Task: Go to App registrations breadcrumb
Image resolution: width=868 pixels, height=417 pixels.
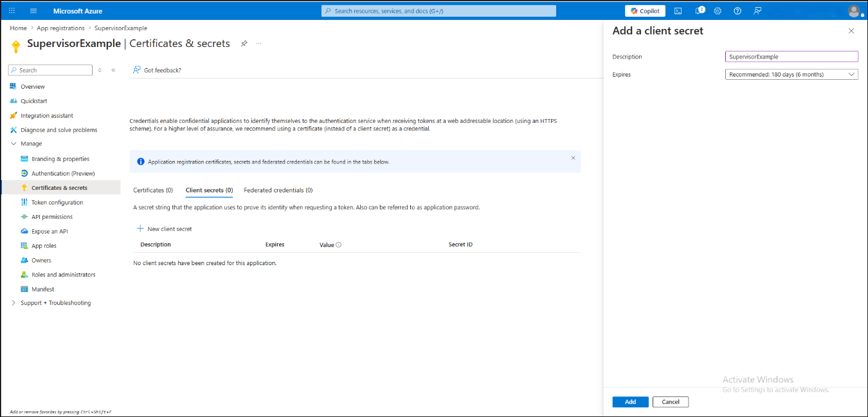Action: (x=60, y=28)
